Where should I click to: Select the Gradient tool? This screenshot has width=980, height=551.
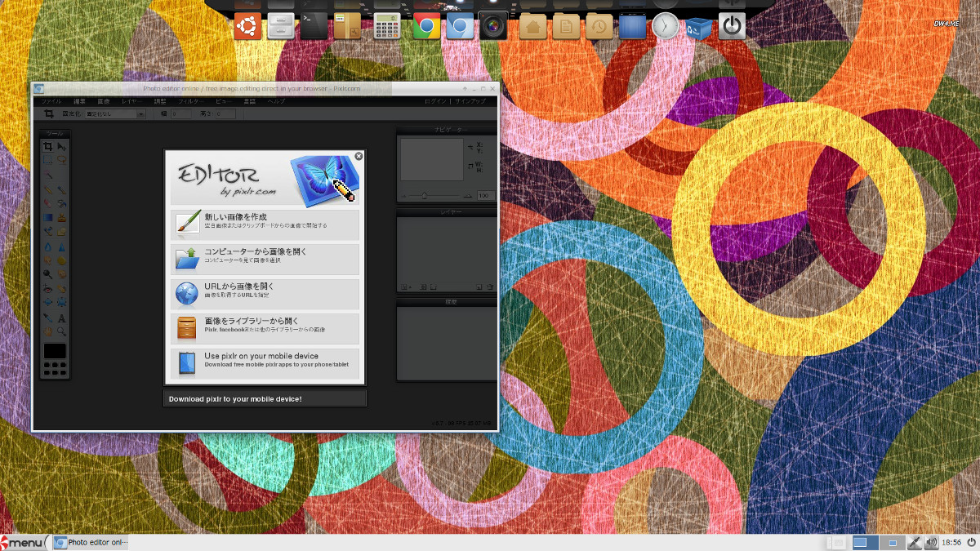pyautogui.click(x=47, y=217)
